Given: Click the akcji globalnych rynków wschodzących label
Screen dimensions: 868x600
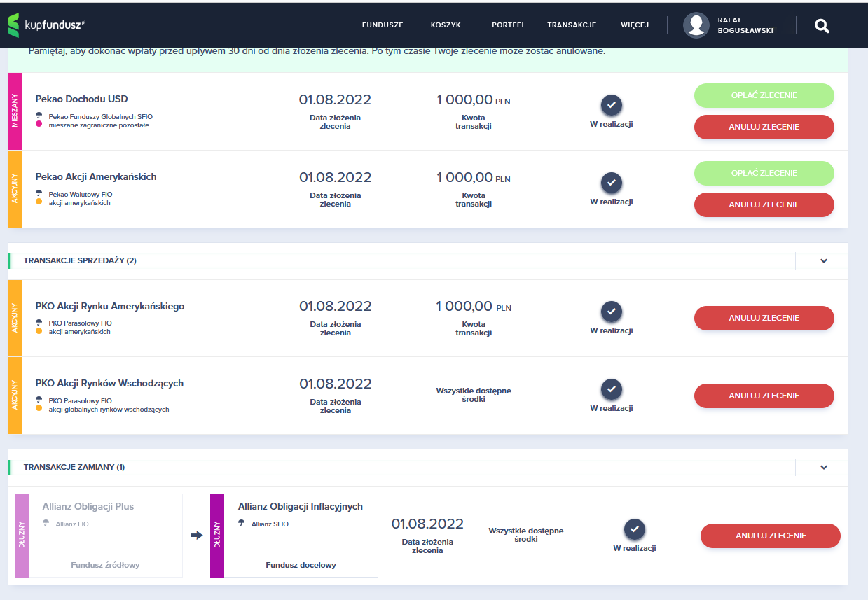Looking at the screenshot, I should [x=109, y=410].
